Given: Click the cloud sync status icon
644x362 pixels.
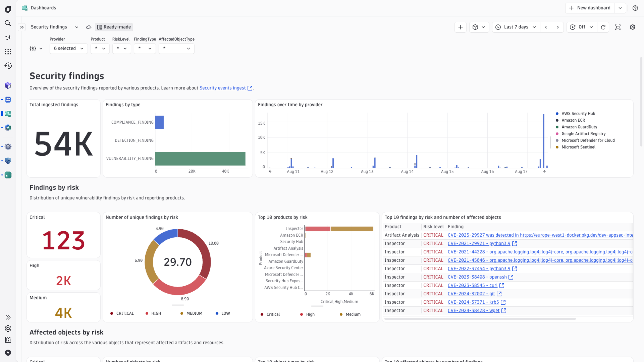Looking at the screenshot, I should pos(89,27).
